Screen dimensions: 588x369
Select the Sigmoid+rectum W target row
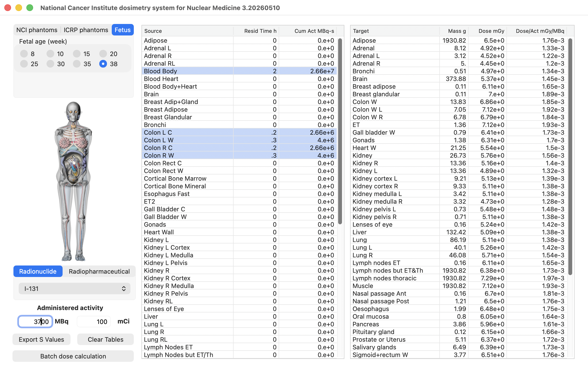point(459,355)
